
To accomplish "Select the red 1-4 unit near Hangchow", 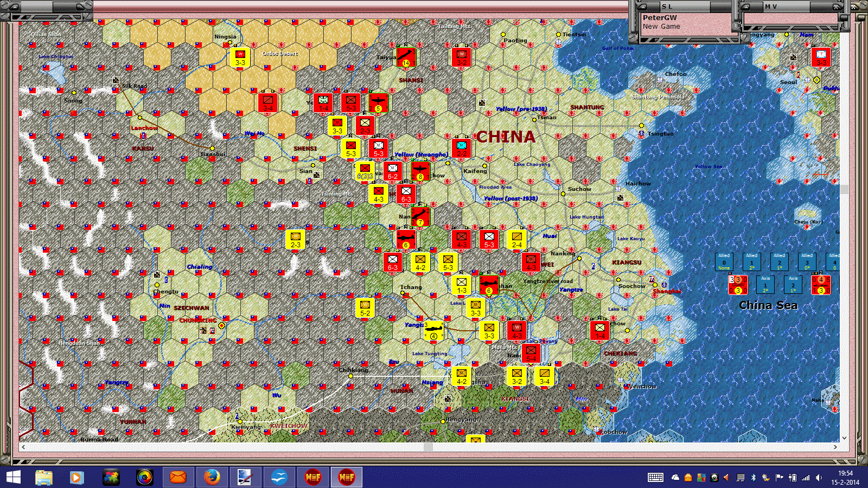I will [599, 331].
